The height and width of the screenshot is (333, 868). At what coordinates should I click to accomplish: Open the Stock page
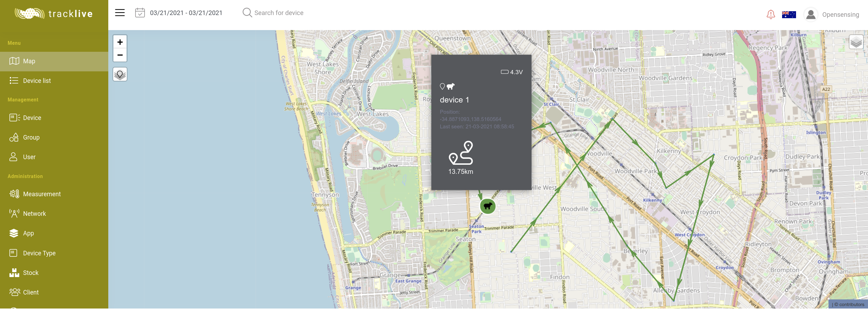31,273
